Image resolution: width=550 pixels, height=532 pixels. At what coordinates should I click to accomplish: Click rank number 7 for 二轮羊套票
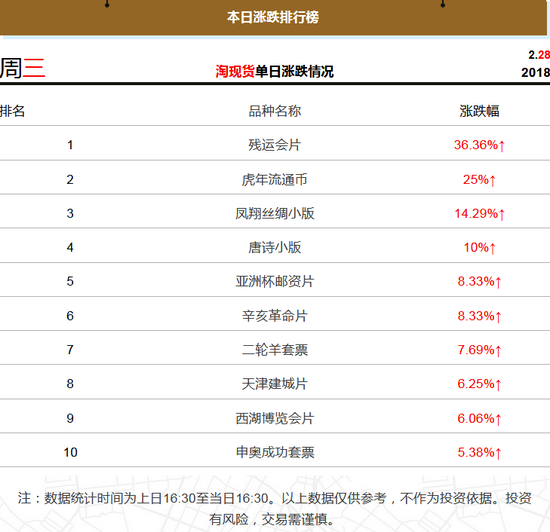(70, 350)
